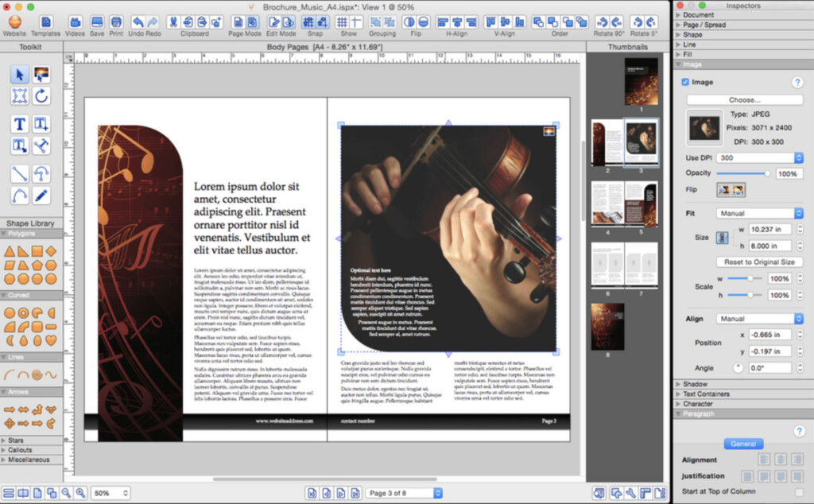Click the help question mark in Paragraph inspector
Screen dimensions: 814x504
799,431
